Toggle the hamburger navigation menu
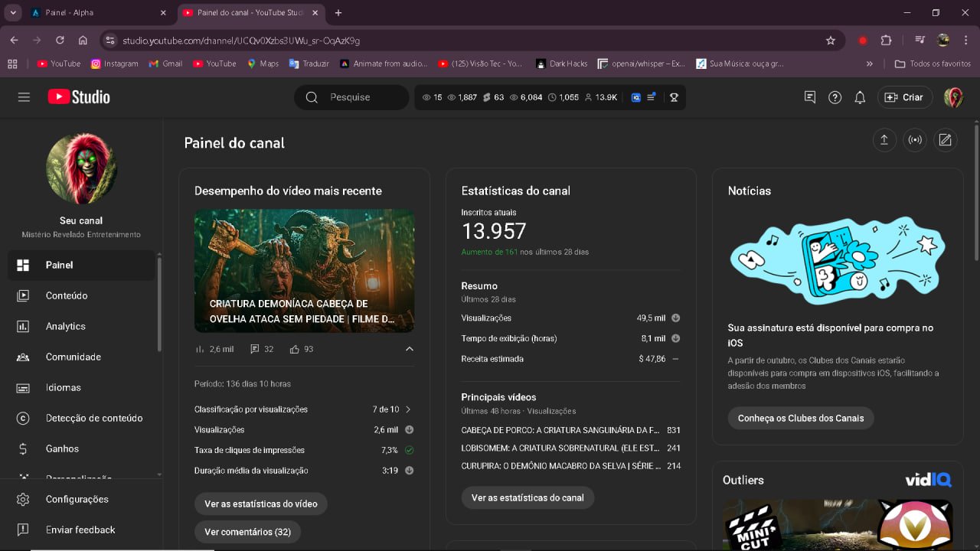 24,97
